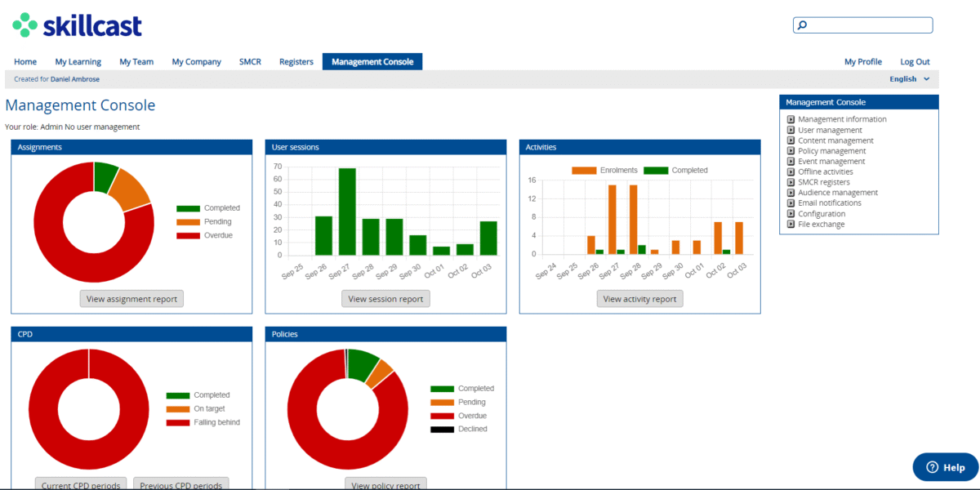Expand the English language dropdown
The height and width of the screenshot is (490, 980).
click(x=909, y=79)
